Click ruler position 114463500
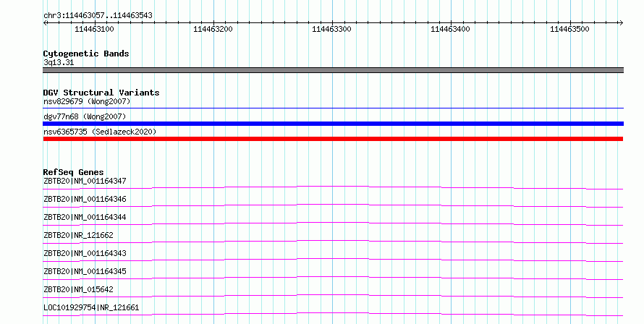Image resolution: width=644 pixels, height=324 pixels. tap(569, 29)
